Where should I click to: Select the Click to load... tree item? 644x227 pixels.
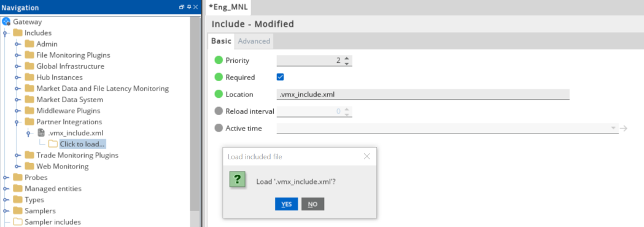(x=82, y=144)
